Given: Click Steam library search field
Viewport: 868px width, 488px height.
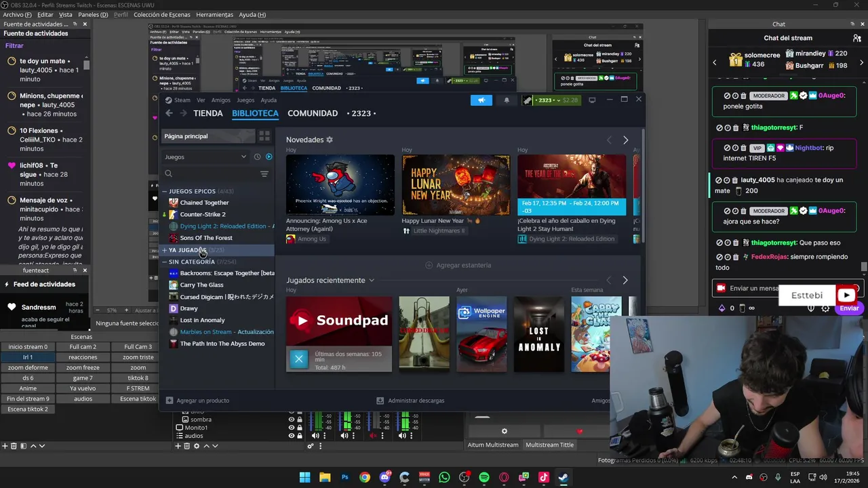Looking at the screenshot, I should 210,174.
